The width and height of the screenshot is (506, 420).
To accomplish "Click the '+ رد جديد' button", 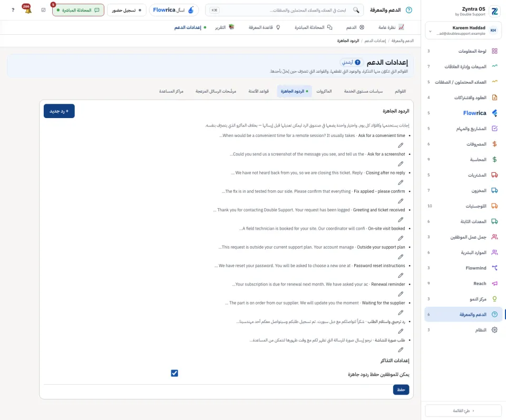I will (x=59, y=111).
